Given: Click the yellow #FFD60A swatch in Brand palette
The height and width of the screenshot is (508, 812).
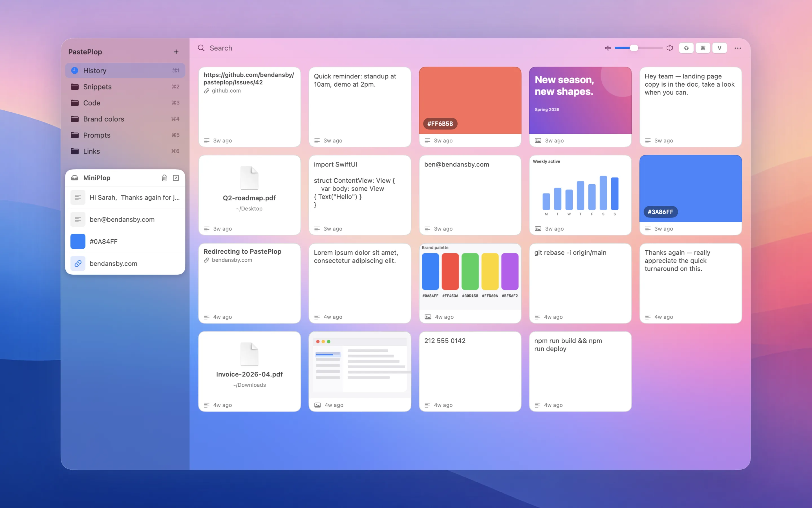Looking at the screenshot, I should pyautogui.click(x=490, y=271).
